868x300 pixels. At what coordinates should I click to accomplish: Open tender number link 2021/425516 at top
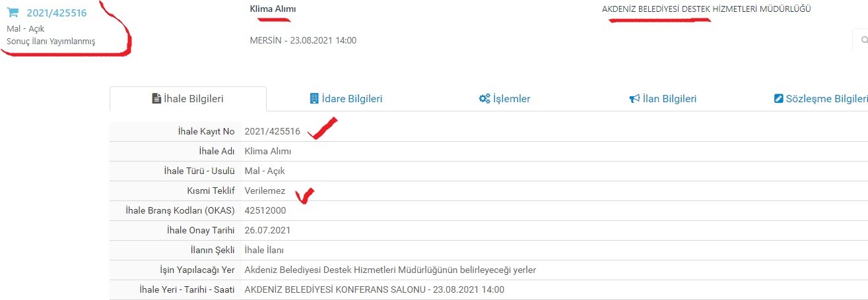tap(57, 13)
